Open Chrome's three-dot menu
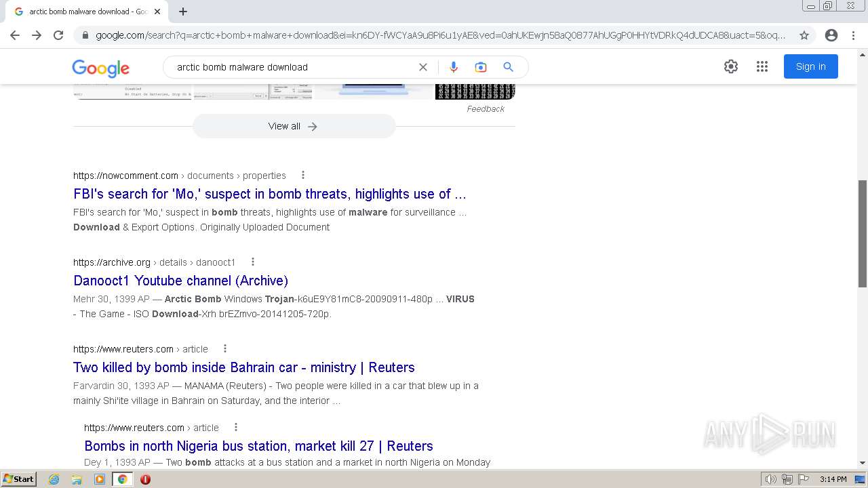868x488 pixels. (x=854, y=35)
